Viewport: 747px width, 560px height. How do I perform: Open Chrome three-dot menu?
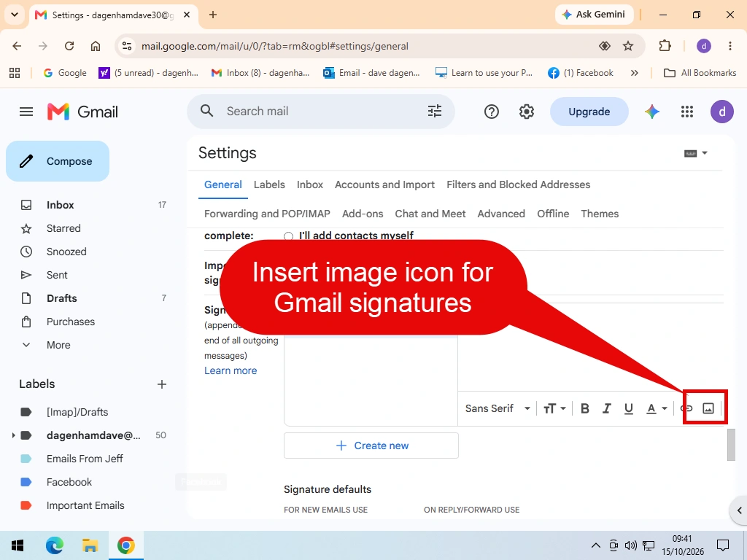729,46
